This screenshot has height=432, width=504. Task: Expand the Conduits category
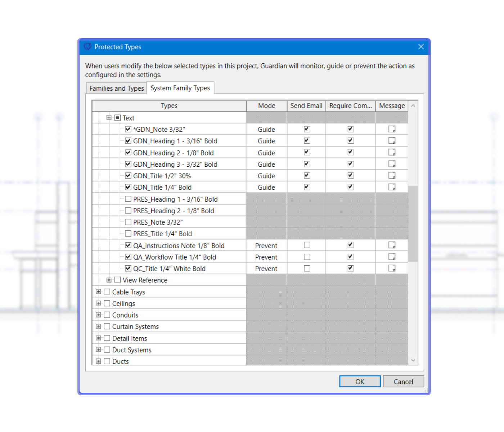(98, 315)
